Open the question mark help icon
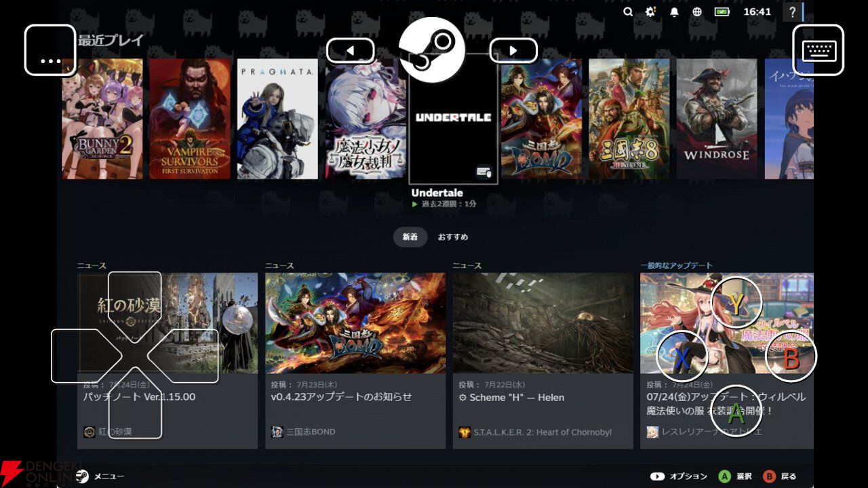Viewport: 868px width, 488px height. point(792,12)
